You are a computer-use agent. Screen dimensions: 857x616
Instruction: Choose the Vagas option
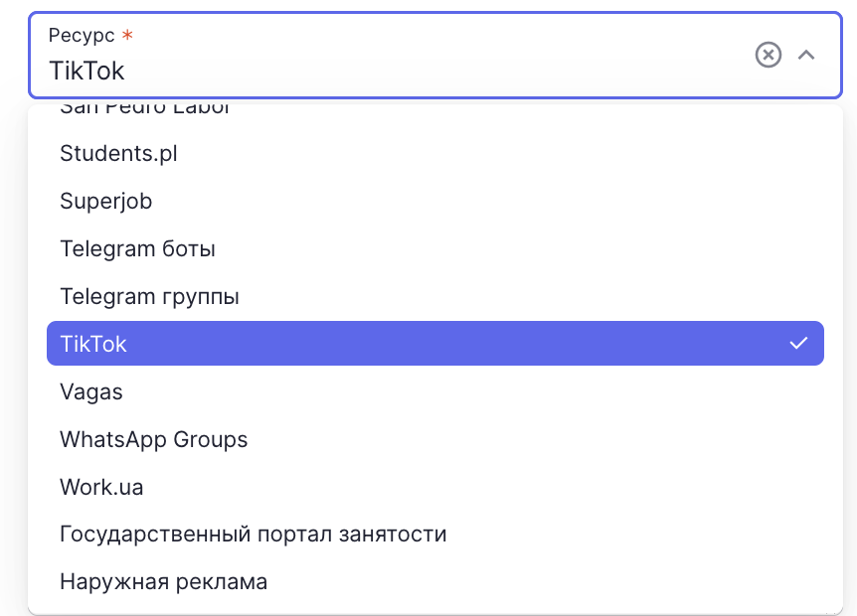point(435,391)
